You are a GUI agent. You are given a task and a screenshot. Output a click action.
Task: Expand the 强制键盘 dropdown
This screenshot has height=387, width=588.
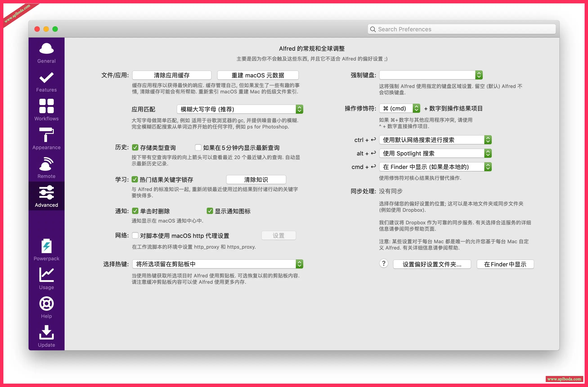pyautogui.click(x=431, y=75)
